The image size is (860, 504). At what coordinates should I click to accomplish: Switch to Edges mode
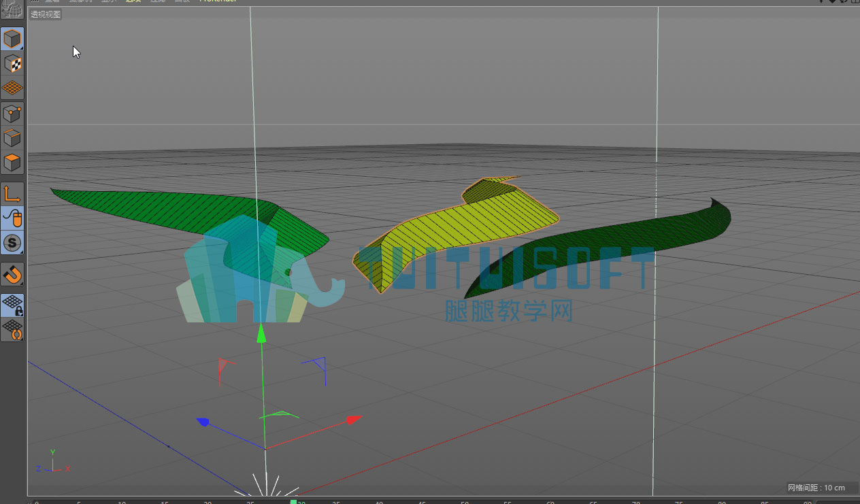pyautogui.click(x=12, y=138)
